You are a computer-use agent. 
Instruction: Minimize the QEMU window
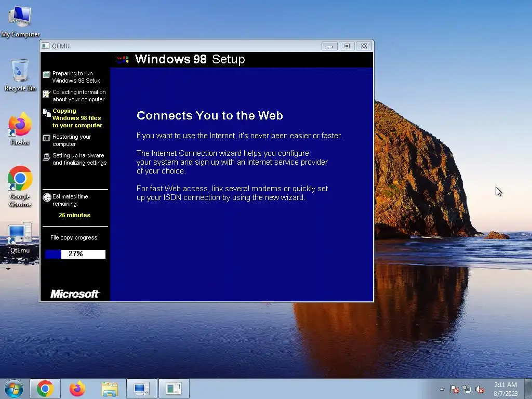click(x=329, y=46)
